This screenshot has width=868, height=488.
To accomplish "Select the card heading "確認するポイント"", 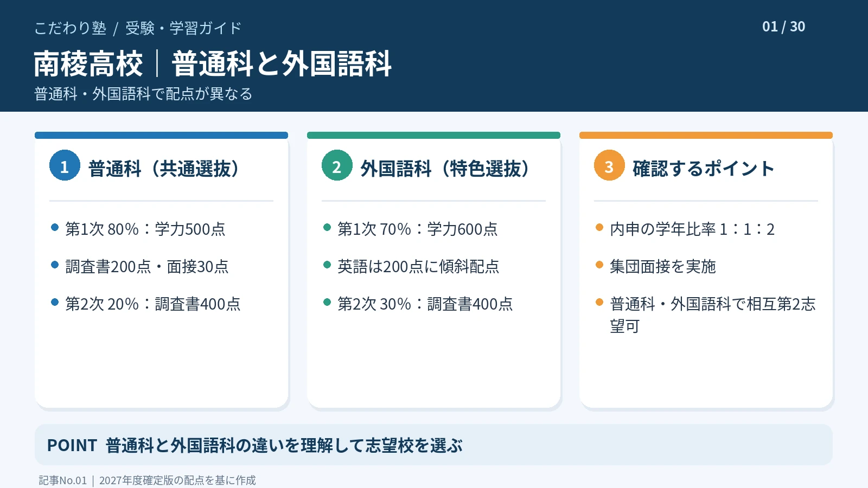I will point(703,169).
